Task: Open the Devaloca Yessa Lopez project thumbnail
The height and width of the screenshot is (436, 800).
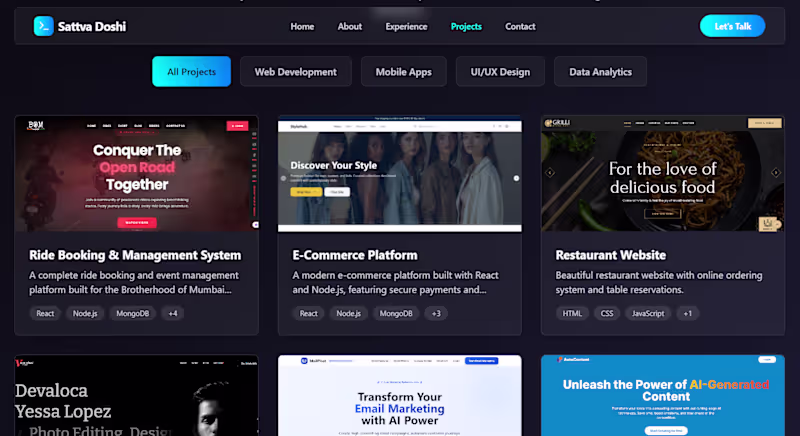Action: pos(137,396)
